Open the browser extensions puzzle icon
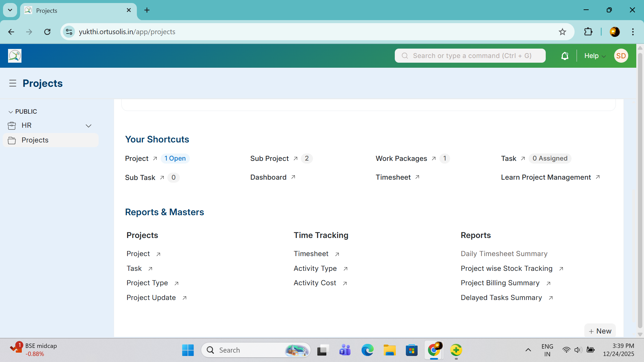This screenshot has width=644, height=362. [x=588, y=32]
